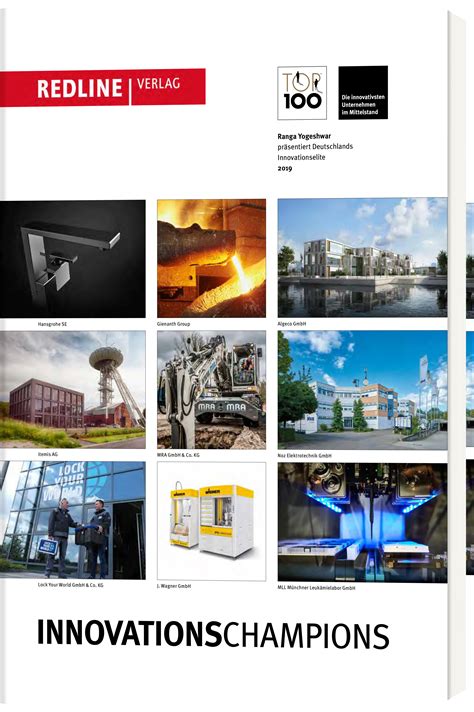Click the Noz Elektrotechnik GmbH caption
Image resolution: width=474 pixels, height=712 pixels.
point(305,455)
